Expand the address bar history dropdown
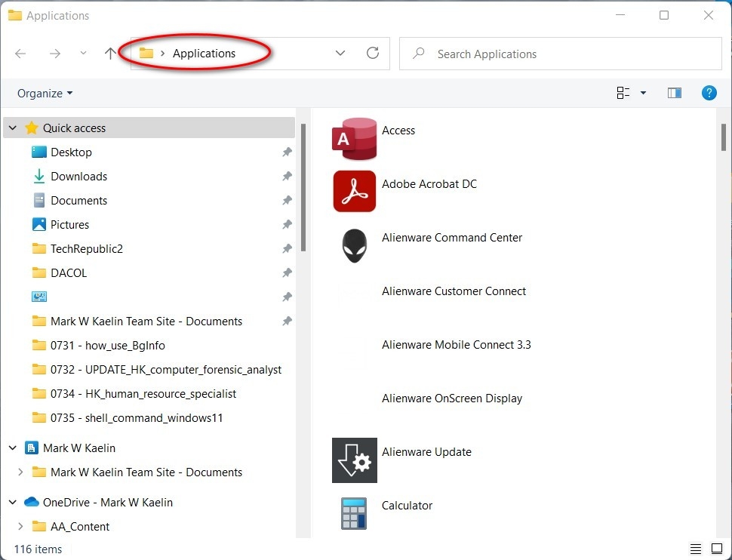 pos(340,54)
